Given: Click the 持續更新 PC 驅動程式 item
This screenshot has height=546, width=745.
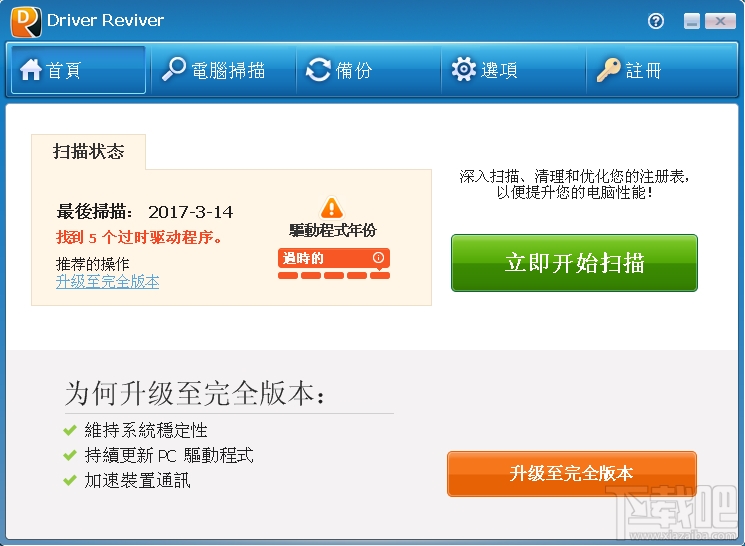Looking at the screenshot, I should [169, 455].
